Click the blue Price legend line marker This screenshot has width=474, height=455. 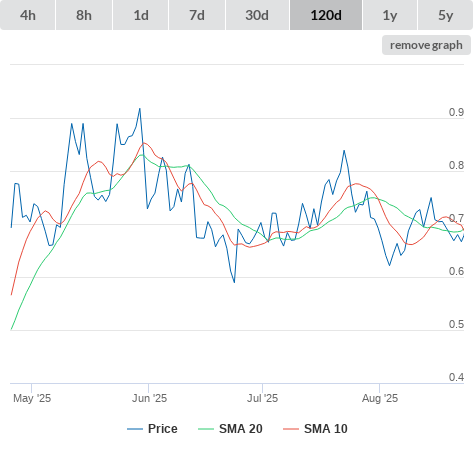coord(135,429)
